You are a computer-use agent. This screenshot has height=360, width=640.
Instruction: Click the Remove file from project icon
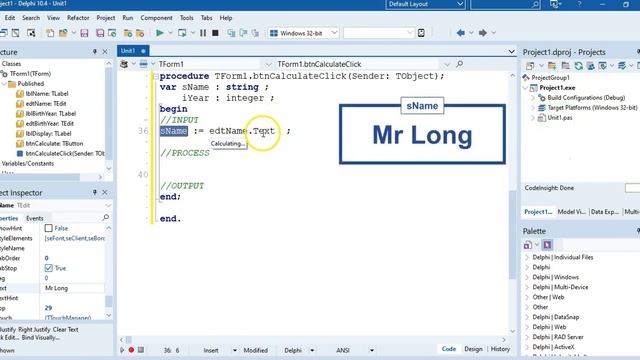[x=140, y=33]
